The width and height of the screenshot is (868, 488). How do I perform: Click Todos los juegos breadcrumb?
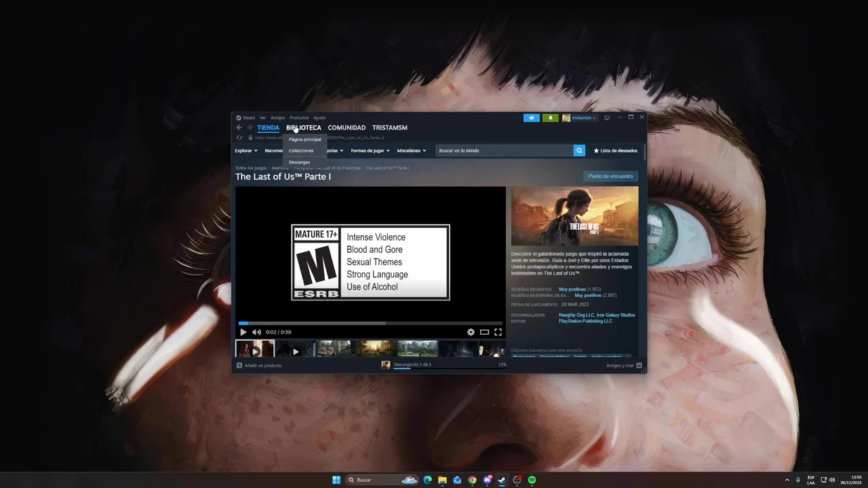[251, 167]
